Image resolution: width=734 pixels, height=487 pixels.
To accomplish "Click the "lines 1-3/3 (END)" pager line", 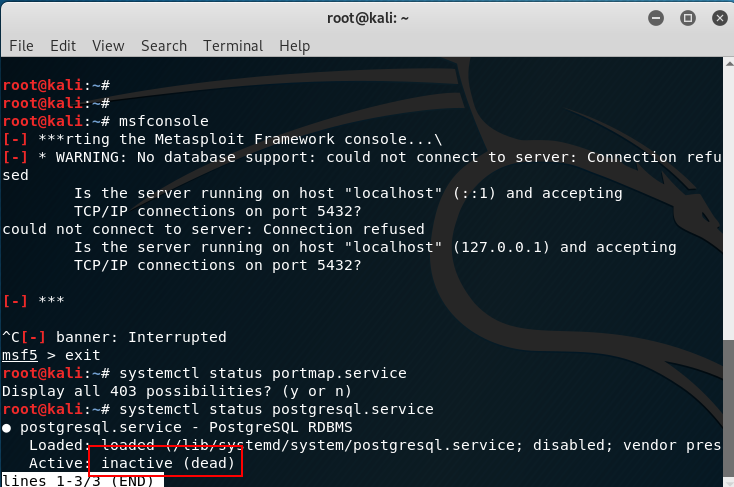I will click(x=77, y=481).
